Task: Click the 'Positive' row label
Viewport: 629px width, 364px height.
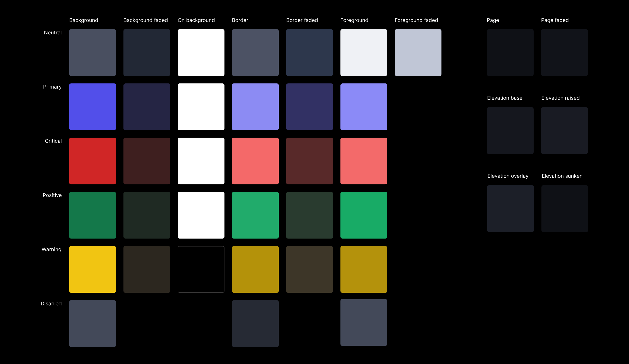Action: [52, 195]
